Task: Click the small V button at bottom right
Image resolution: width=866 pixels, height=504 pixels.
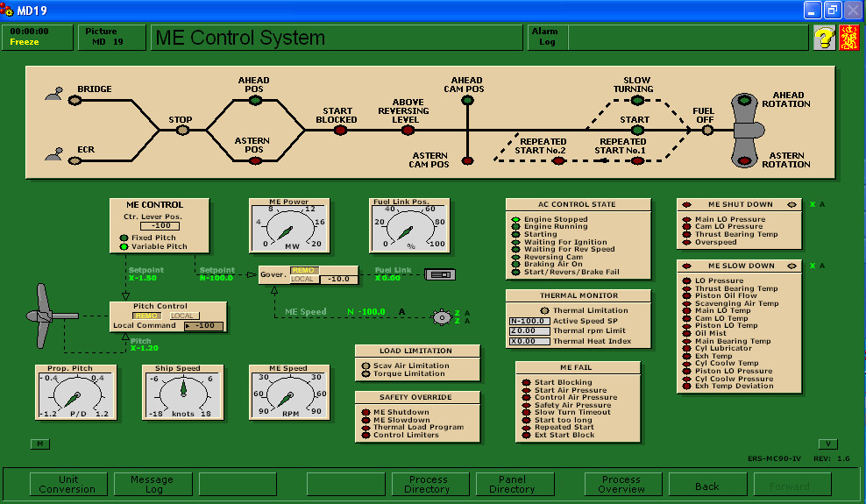Action: [827, 444]
